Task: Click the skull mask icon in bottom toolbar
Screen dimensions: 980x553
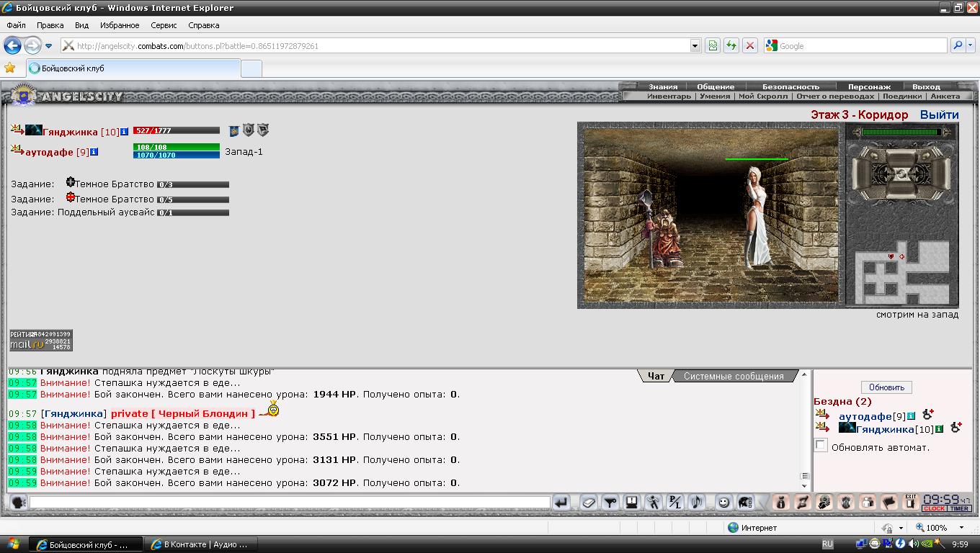Action: coord(846,503)
